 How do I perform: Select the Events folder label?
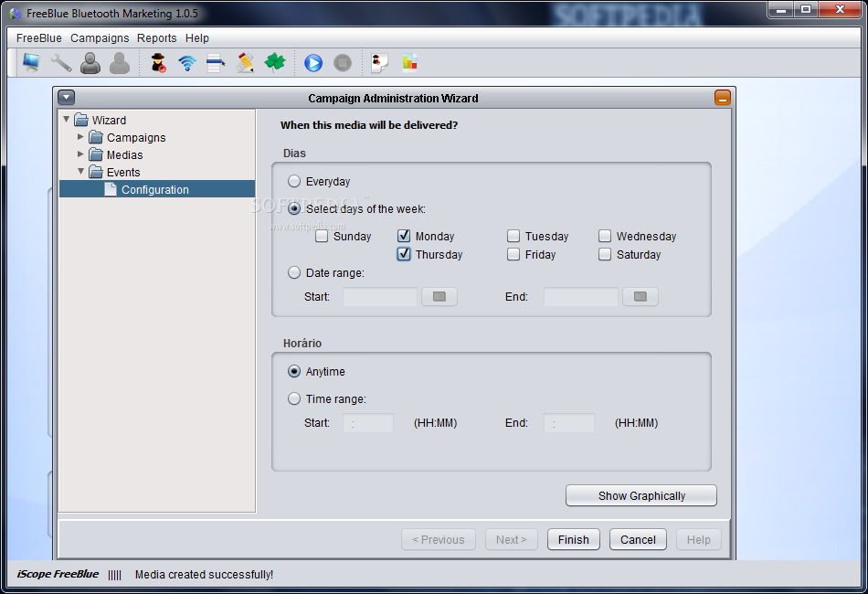[x=123, y=172]
